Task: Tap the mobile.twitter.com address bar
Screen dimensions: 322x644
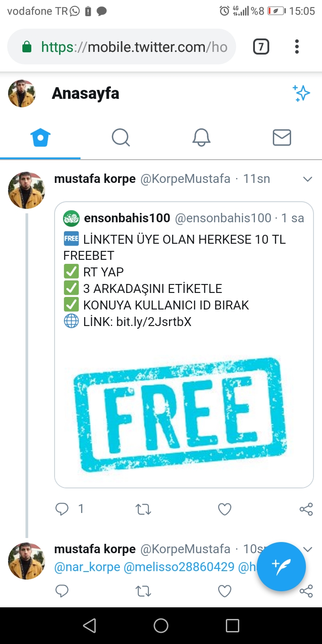Action: (x=122, y=47)
